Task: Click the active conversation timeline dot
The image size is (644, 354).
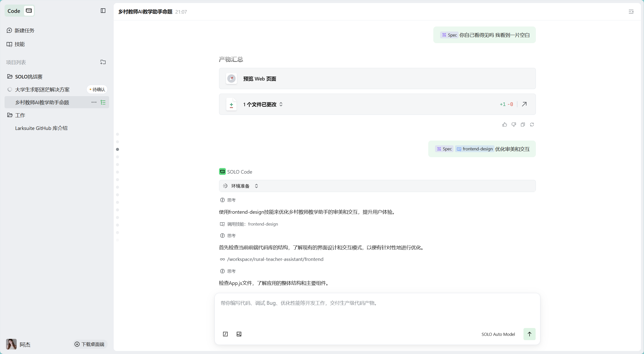Action: point(117,149)
